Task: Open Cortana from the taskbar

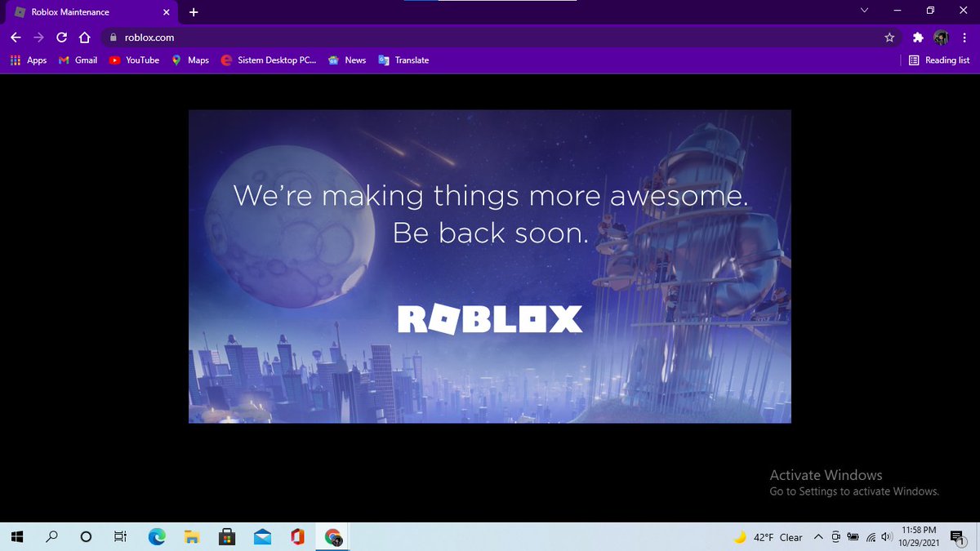Action: (86, 537)
